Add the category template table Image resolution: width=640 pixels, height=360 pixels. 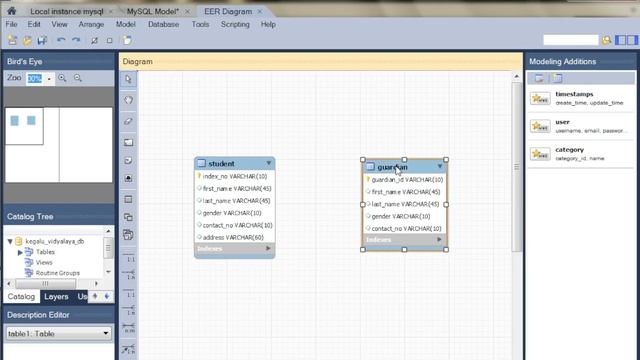tap(581, 154)
